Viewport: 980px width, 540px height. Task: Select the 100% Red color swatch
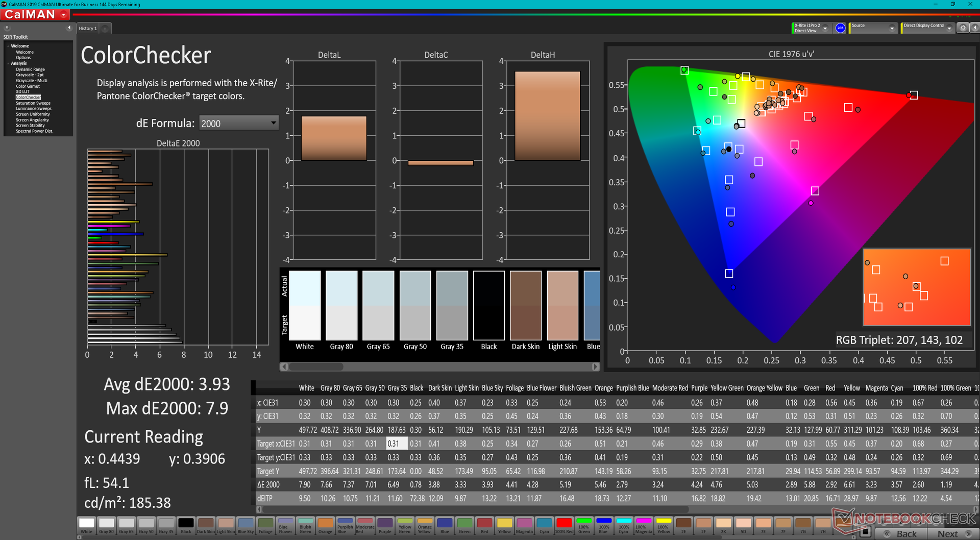click(563, 525)
